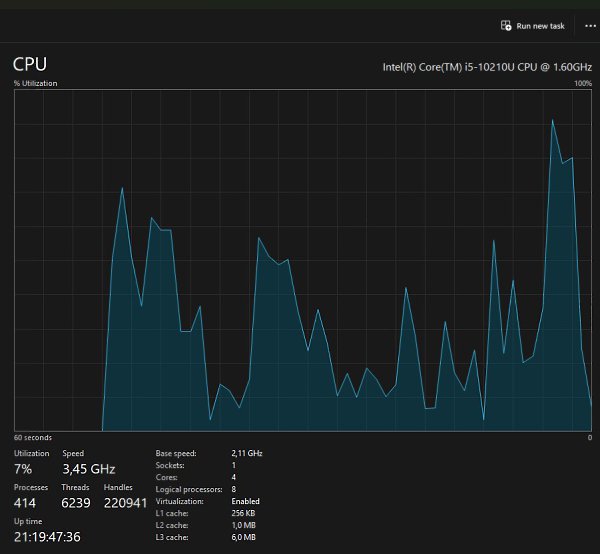Click the CPU heading title
600x554 pixels.
click(x=30, y=64)
